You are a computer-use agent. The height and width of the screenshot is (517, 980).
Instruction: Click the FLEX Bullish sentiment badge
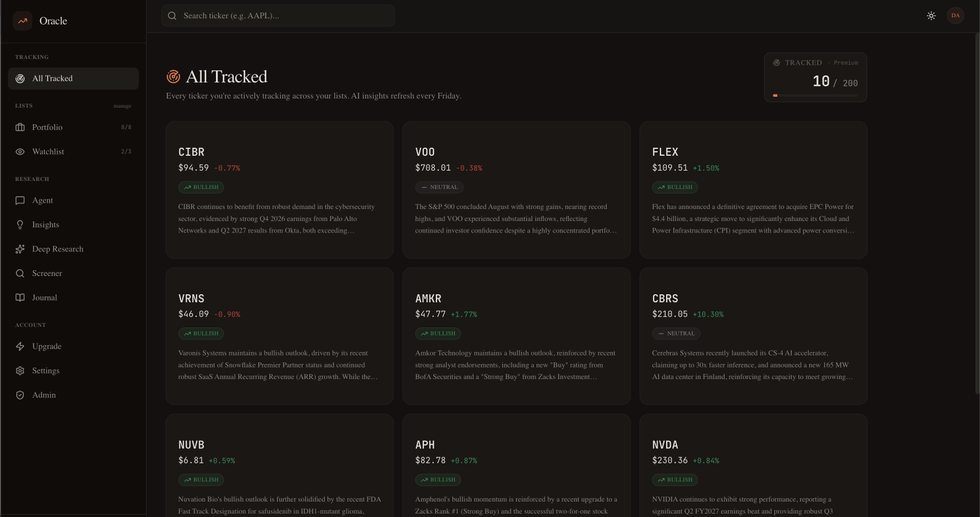[x=675, y=187]
